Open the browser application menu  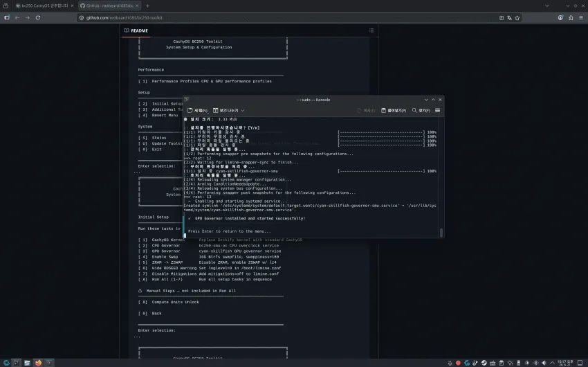581,17
